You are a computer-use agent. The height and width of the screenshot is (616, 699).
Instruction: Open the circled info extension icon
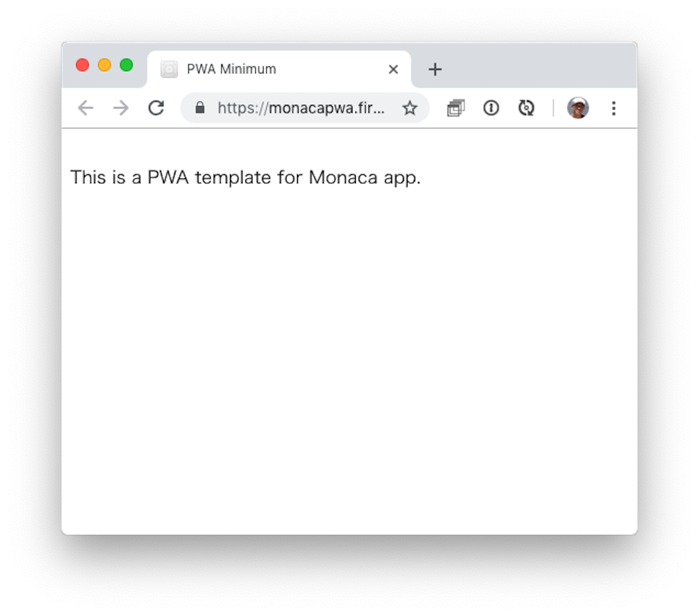coord(491,108)
